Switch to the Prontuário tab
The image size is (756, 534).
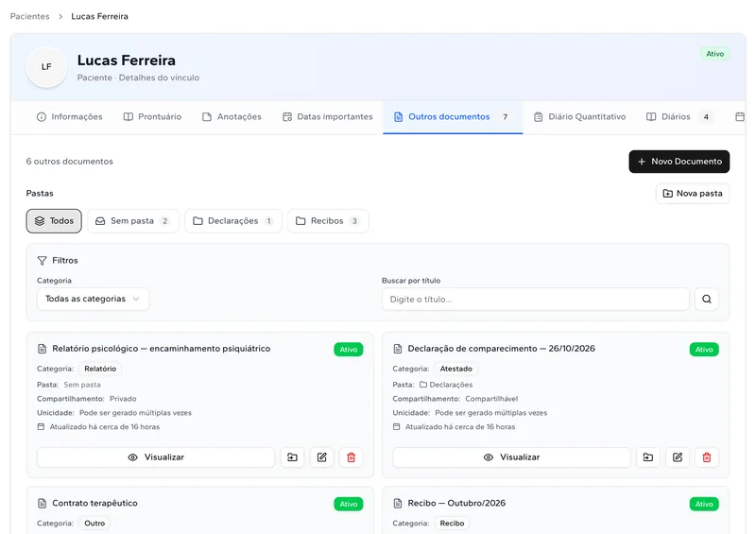(152, 117)
